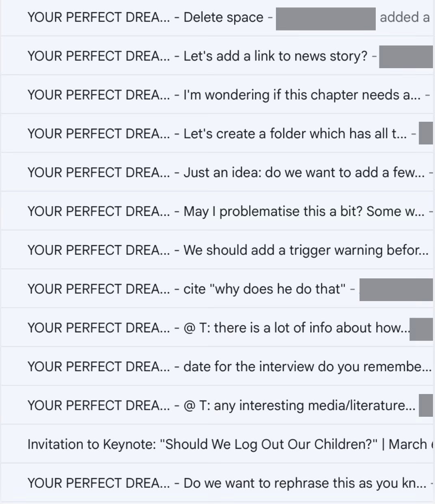Click 'YOUR PERFECT DREA...' subject in the trigger warning row
The image size is (435, 504).
(x=99, y=250)
